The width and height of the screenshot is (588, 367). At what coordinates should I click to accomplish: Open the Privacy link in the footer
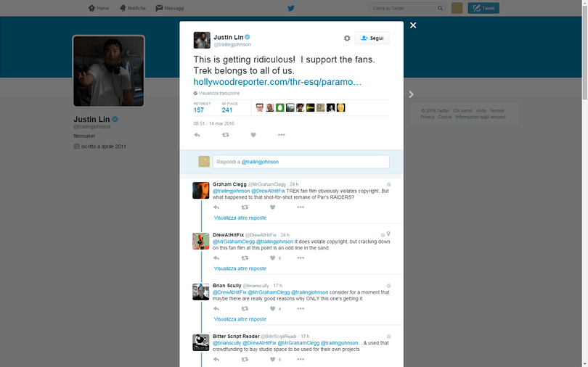[427, 117]
